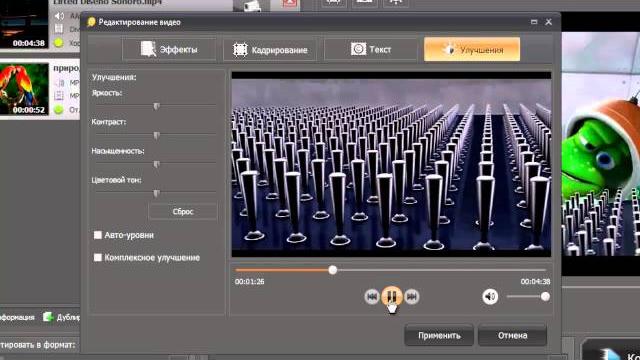Maximize the Редактирование видео dialog
640x360 pixels.
(x=534, y=22)
